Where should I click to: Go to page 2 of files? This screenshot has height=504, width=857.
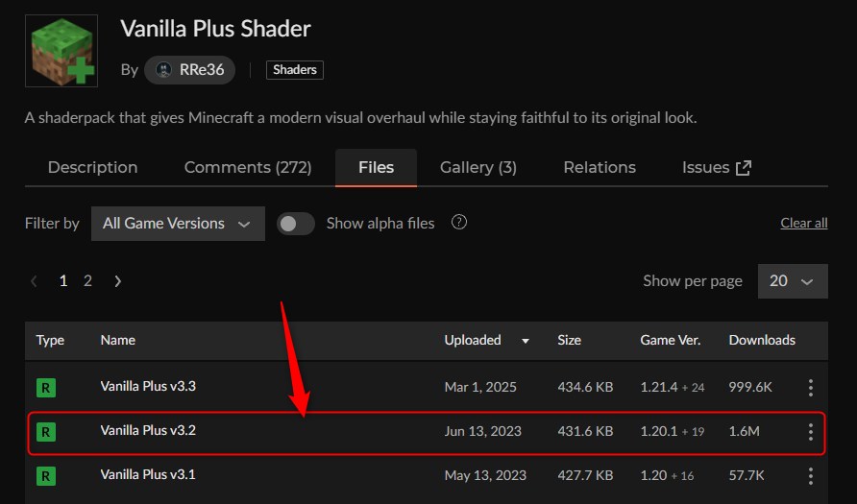click(x=87, y=280)
